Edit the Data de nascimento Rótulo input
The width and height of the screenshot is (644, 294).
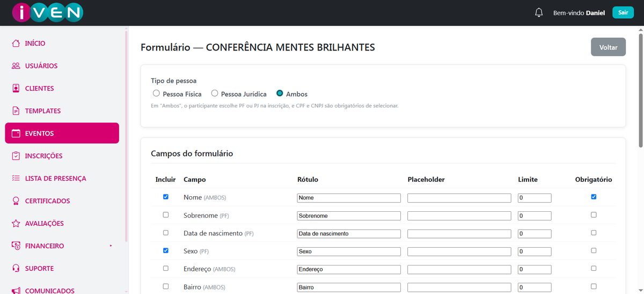(x=349, y=234)
